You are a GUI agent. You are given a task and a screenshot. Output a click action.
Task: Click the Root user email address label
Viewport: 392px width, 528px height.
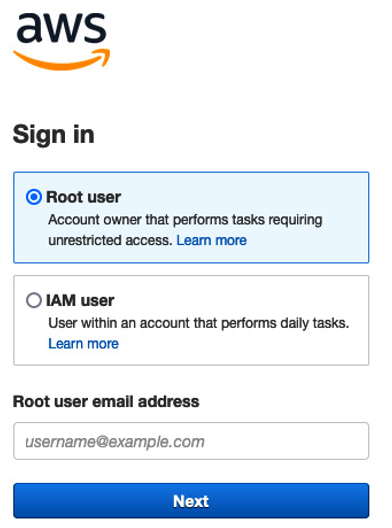(106, 402)
